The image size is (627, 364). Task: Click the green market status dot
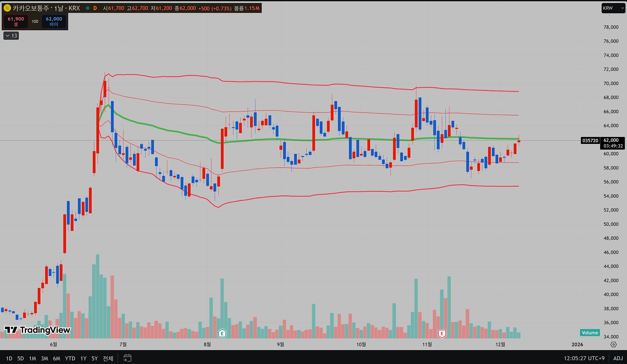pos(88,8)
